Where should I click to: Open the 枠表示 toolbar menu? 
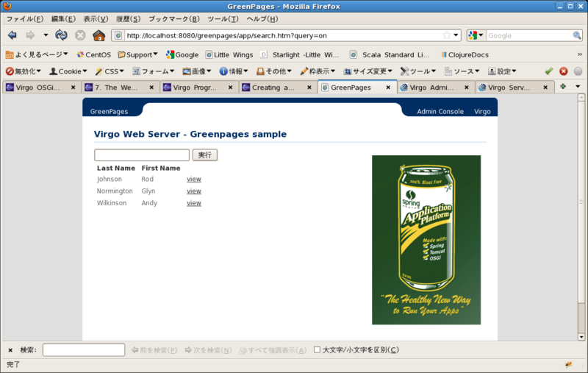click(x=318, y=71)
